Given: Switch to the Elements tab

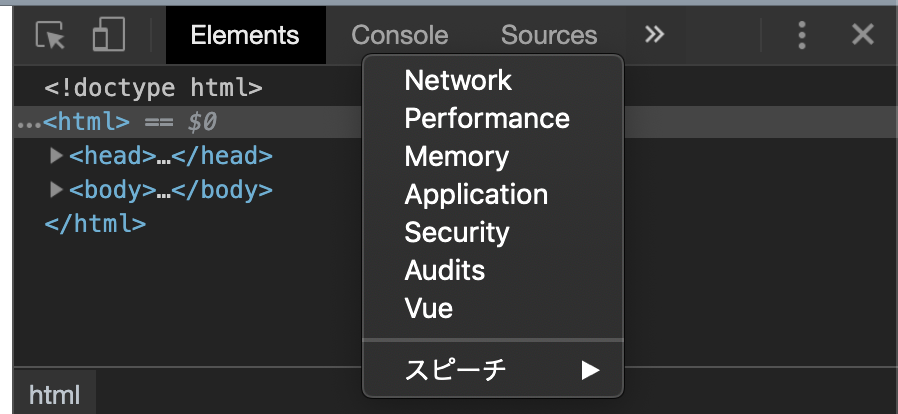Looking at the screenshot, I should pyautogui.click(x=245, y=36).
